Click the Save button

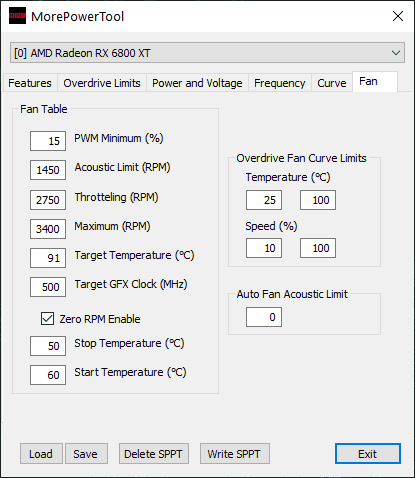pos(86,454)
